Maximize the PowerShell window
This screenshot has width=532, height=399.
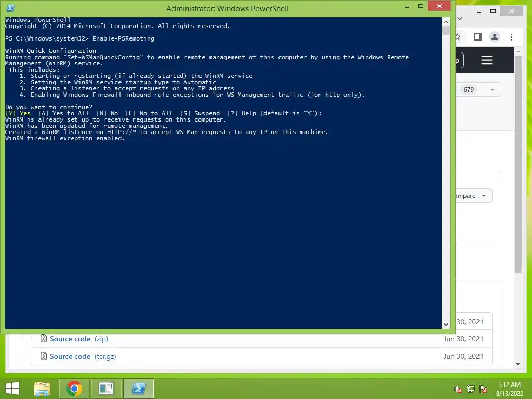coord(421,6)
